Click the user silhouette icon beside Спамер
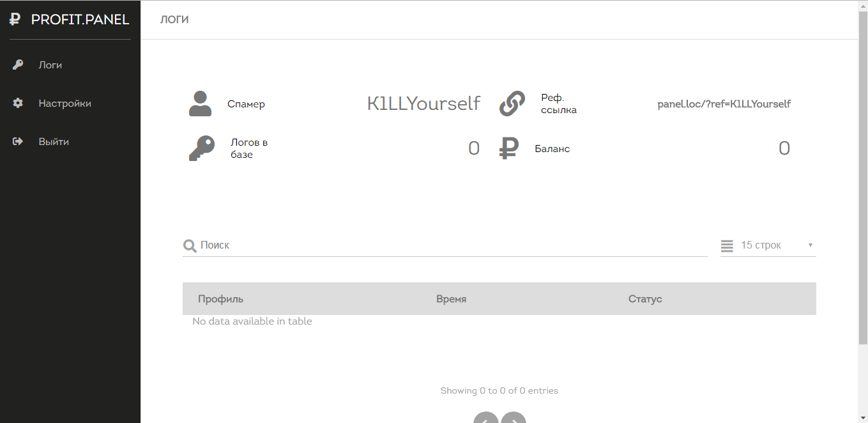The width and height of the screenshot is (868, 423). [200, 104]
